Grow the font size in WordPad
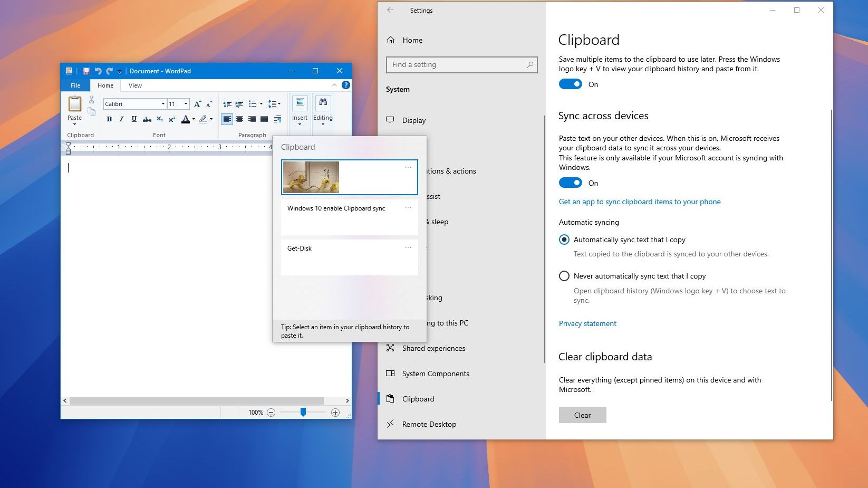Viewport: 868px width, 488px height. point(198,104)
